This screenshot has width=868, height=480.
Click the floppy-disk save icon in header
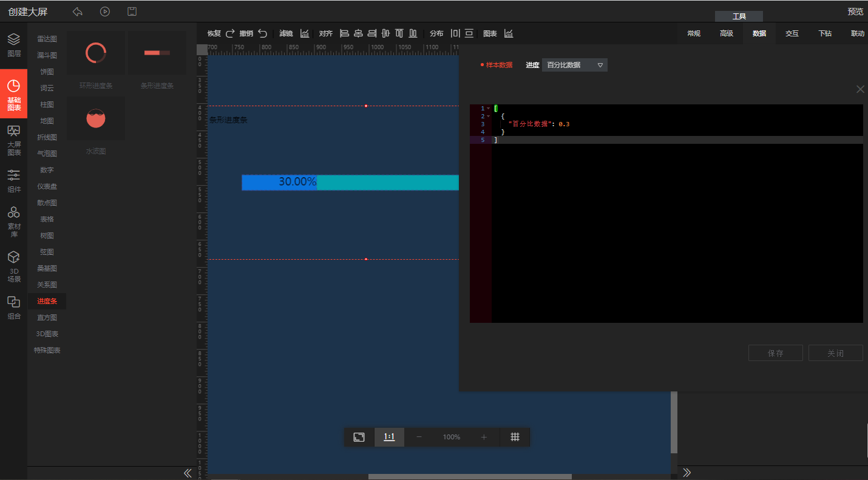click(x=132, y=12)
